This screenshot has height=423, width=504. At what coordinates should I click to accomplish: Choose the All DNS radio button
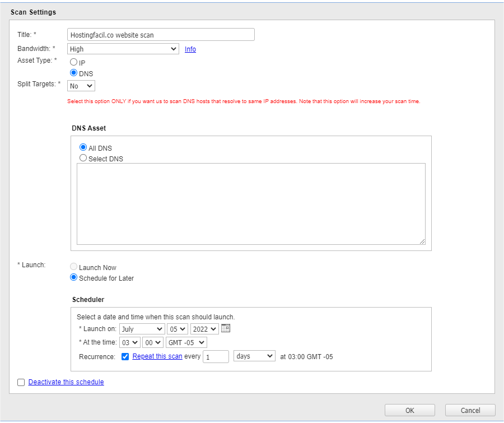83,147
